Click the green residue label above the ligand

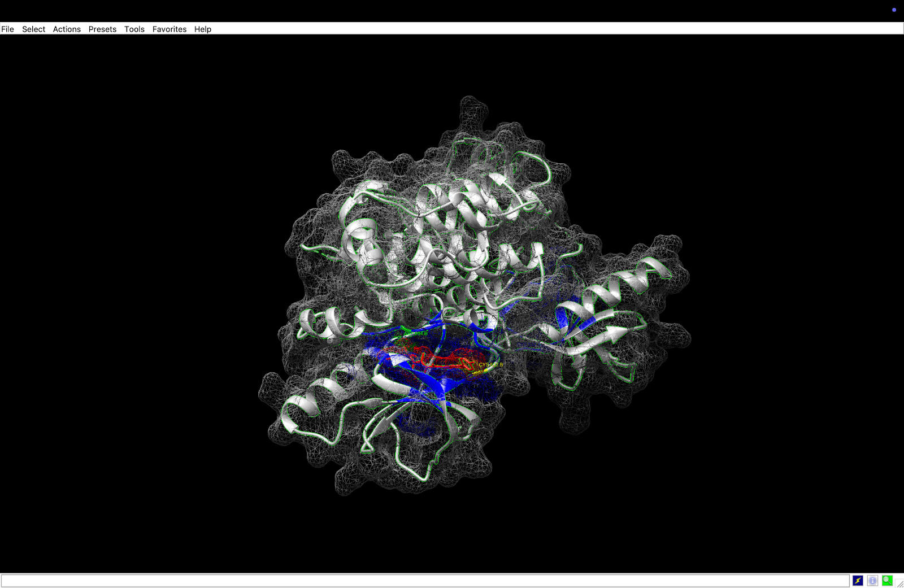416,334
